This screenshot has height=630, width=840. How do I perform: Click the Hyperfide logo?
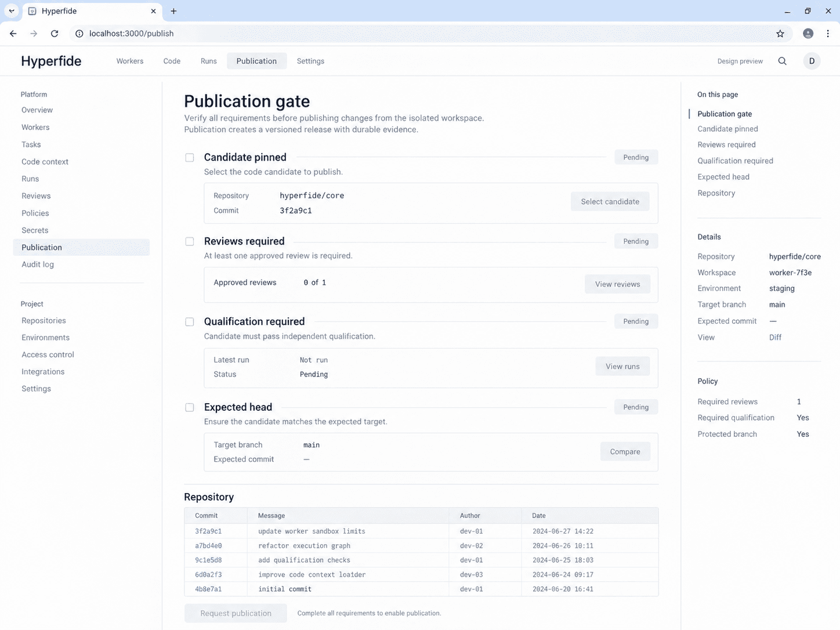pos(51,61)
